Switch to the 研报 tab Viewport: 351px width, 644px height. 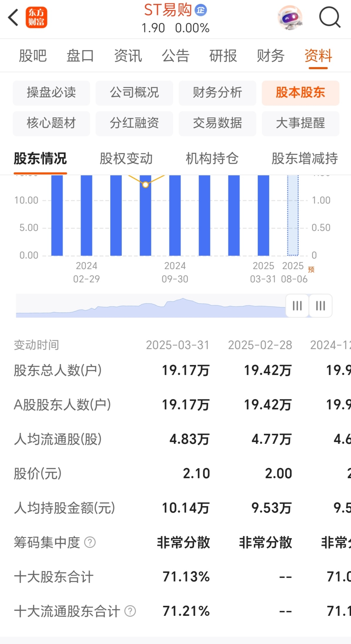pyautogui.click(x=223, y=56)
